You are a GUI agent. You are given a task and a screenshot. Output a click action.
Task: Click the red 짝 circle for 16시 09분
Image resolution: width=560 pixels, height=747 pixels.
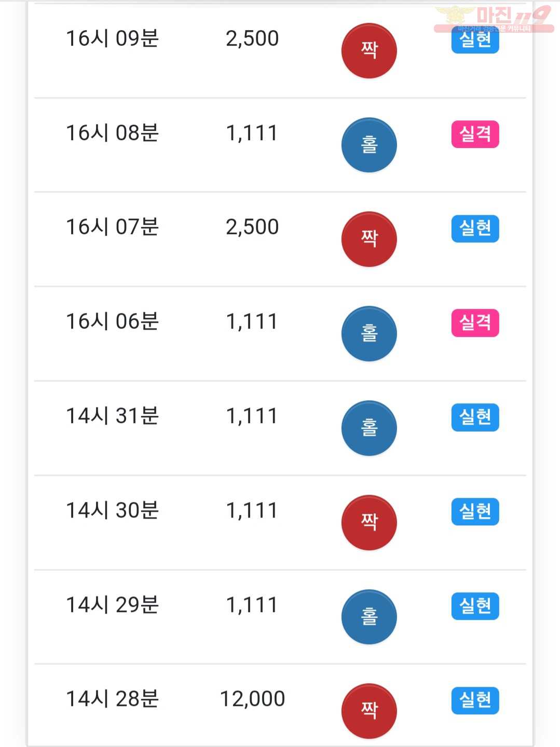tap(369, 50)
